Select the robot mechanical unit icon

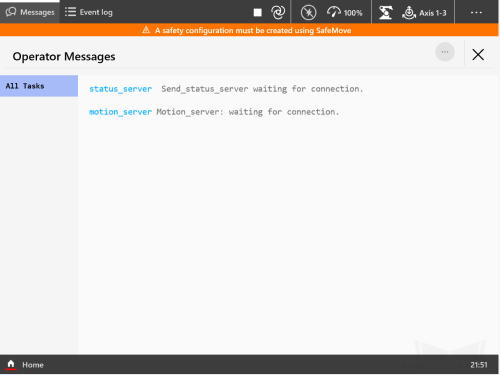pos(385,13)
